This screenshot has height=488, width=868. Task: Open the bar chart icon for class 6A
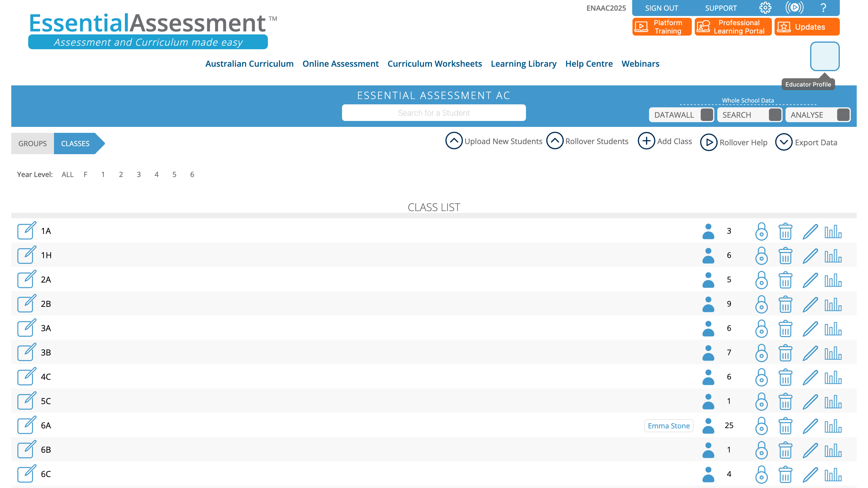pos(833,426)
